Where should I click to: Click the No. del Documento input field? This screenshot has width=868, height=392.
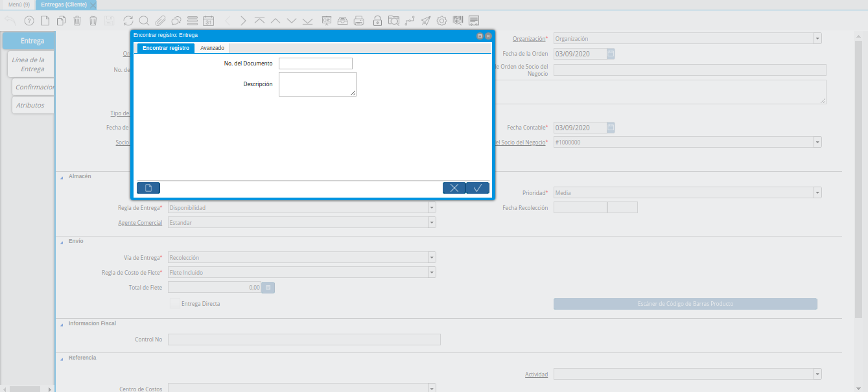[316, 63]
